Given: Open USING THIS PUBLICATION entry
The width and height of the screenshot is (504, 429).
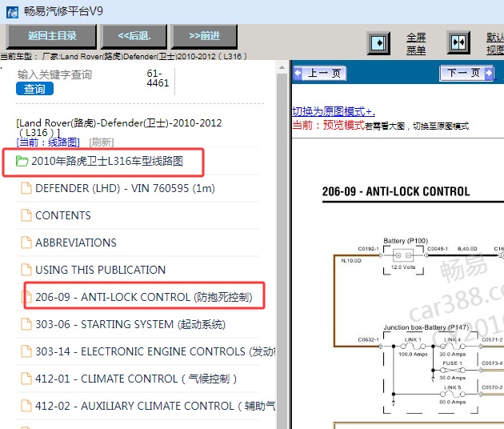Looking at the screenshot, I should 100,270.
